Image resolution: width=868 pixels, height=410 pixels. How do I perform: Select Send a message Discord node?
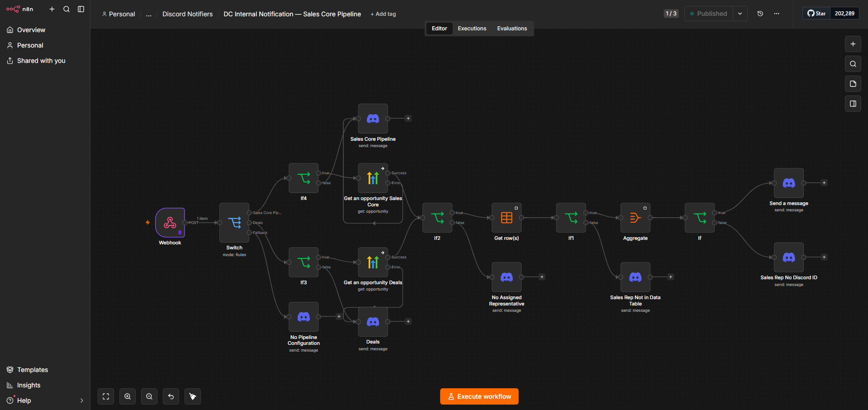789,183
